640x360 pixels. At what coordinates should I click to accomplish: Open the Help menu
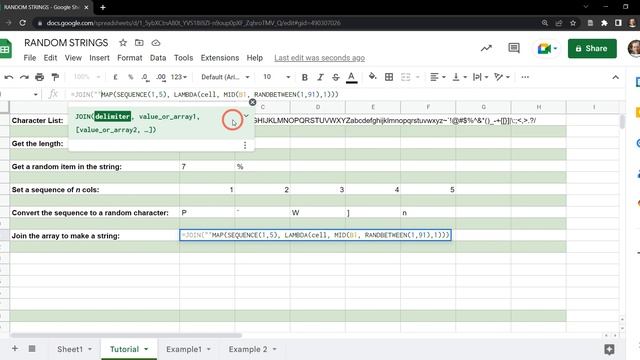click(255, 58)
